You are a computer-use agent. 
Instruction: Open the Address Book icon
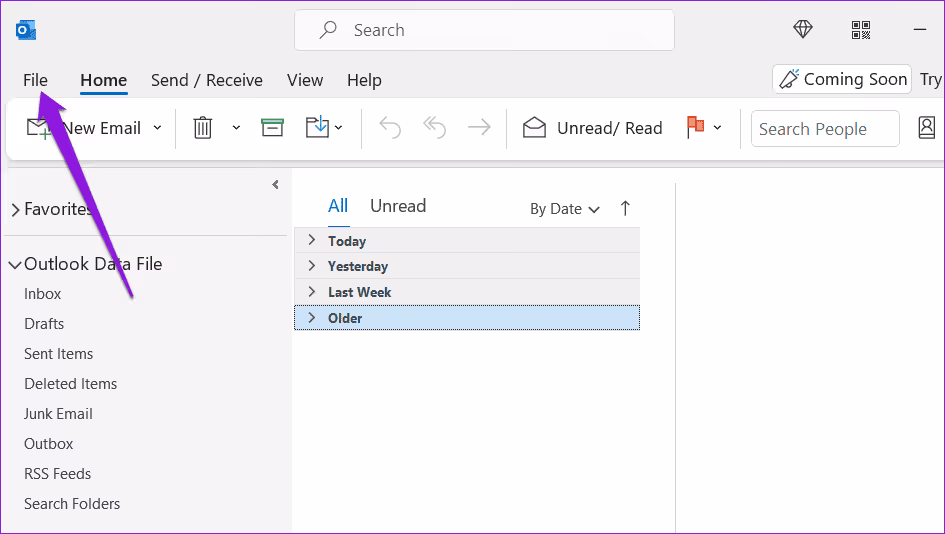pyautogui.click(x=926, y=128)
